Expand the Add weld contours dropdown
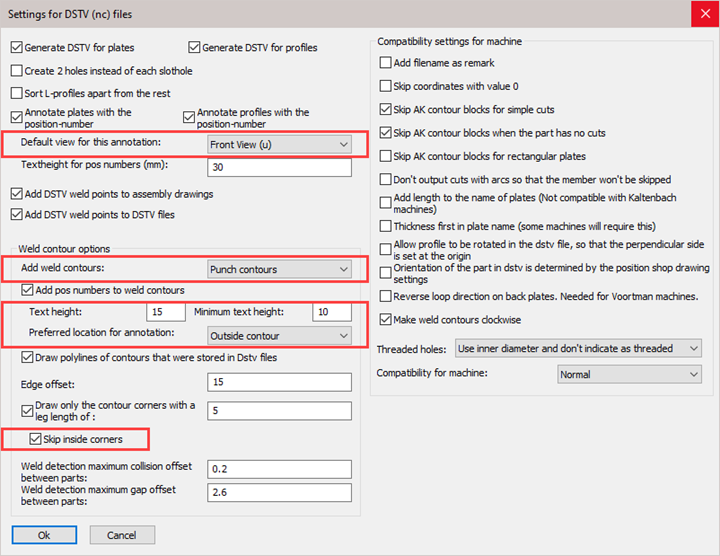 [279, 269]
